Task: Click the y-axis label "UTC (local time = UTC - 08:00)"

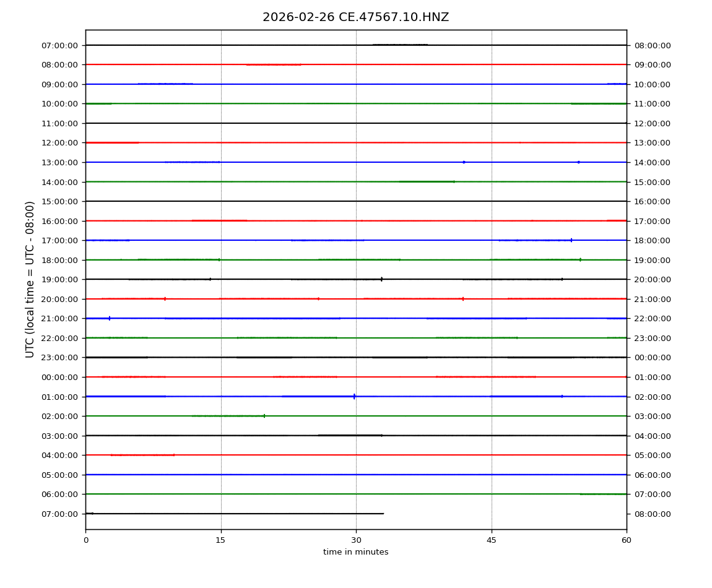Action: click(x=30, y=279)
